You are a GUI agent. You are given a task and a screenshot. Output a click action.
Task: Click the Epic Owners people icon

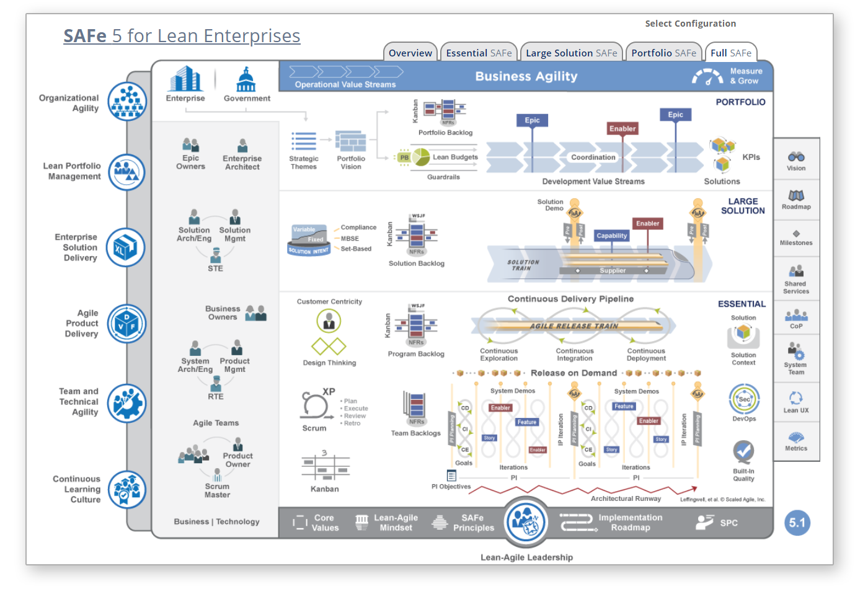click(190, 145)
